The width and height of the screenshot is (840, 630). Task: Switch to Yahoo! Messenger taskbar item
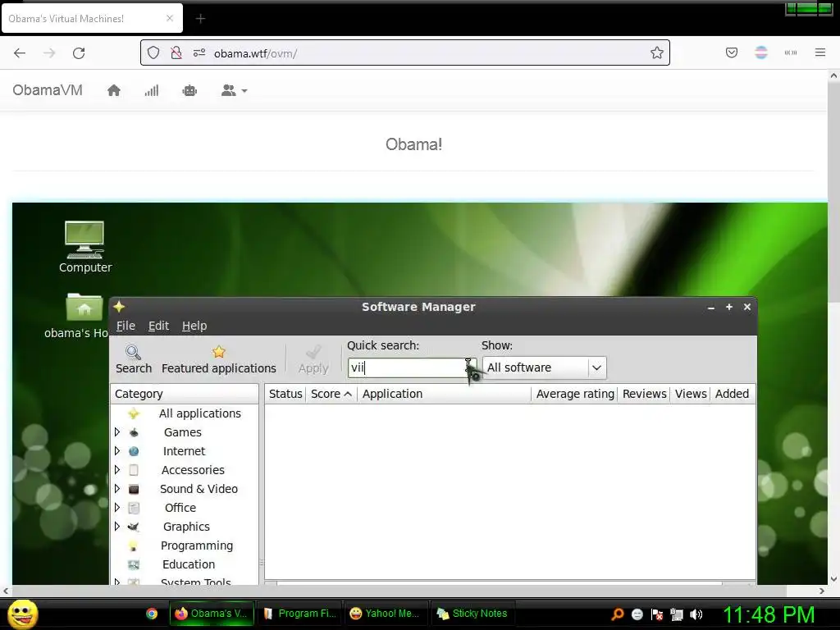tap(386, 614)
